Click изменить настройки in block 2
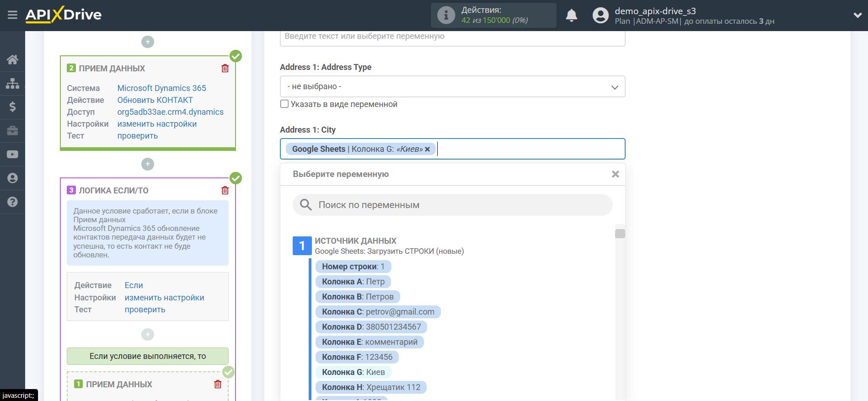The width and height of the screenshot is (868, 401). 157,123
